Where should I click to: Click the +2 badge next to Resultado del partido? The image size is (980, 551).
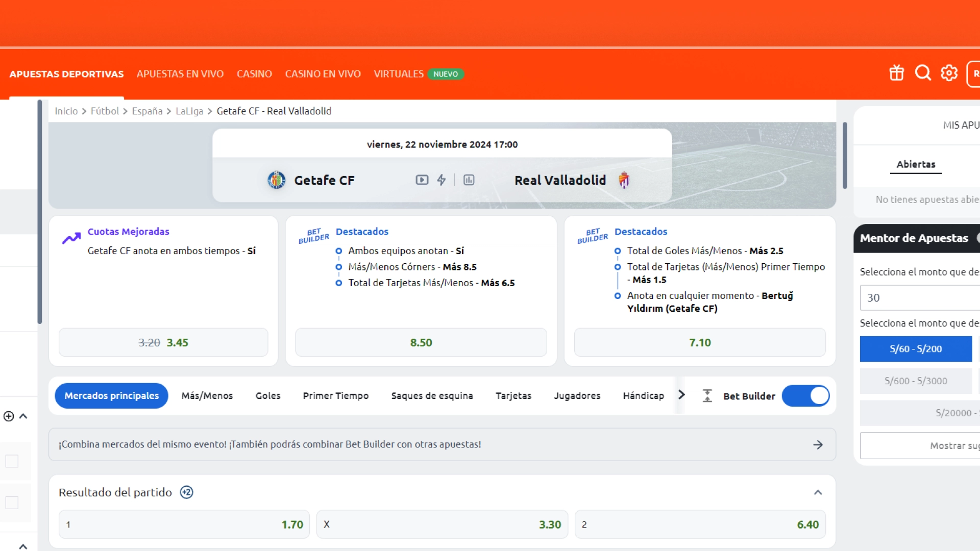pos(186,492)
